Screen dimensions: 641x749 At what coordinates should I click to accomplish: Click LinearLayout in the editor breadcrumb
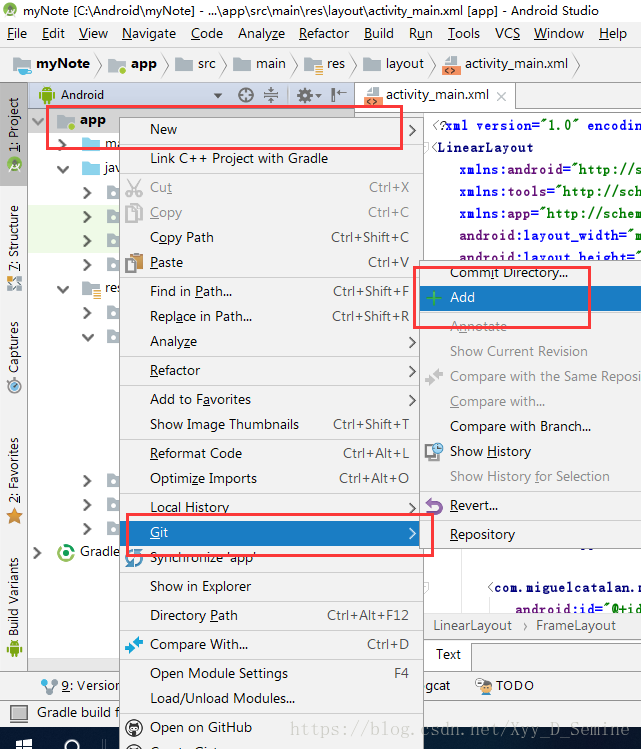pyautogui.click(x=472, y=626)
